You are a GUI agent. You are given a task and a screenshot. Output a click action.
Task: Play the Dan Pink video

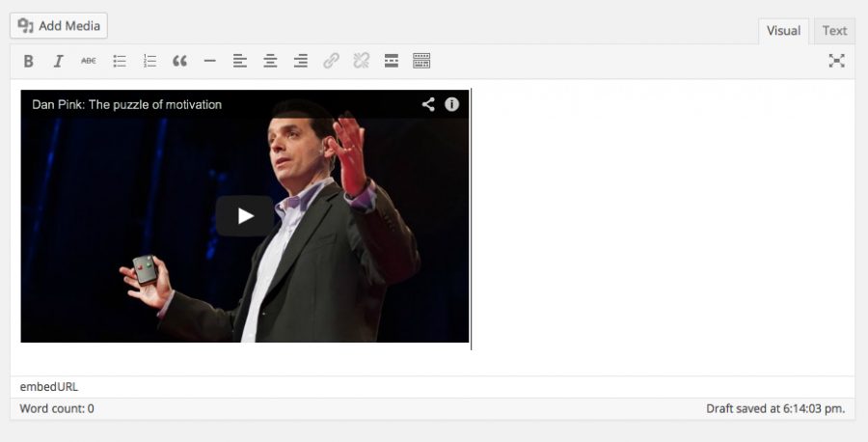[245, 216]
